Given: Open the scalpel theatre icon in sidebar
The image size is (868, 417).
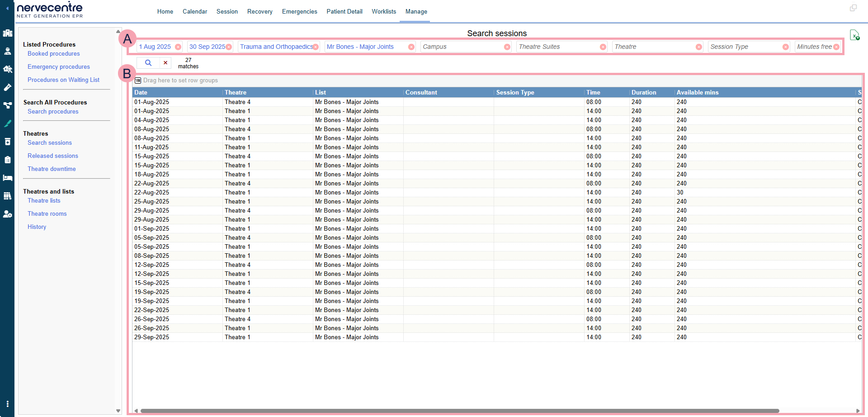Looking at the screenshot, I should click(8, 123).
